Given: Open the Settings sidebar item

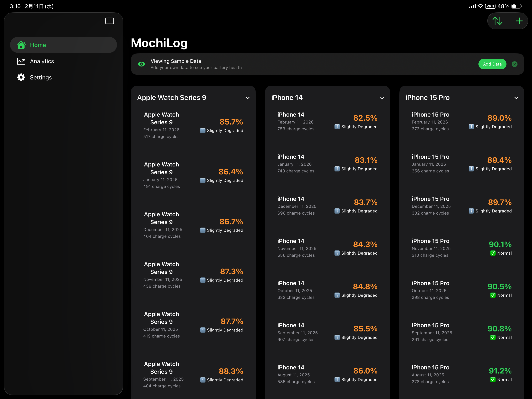Looking at the screenshot, I should 63,78.
